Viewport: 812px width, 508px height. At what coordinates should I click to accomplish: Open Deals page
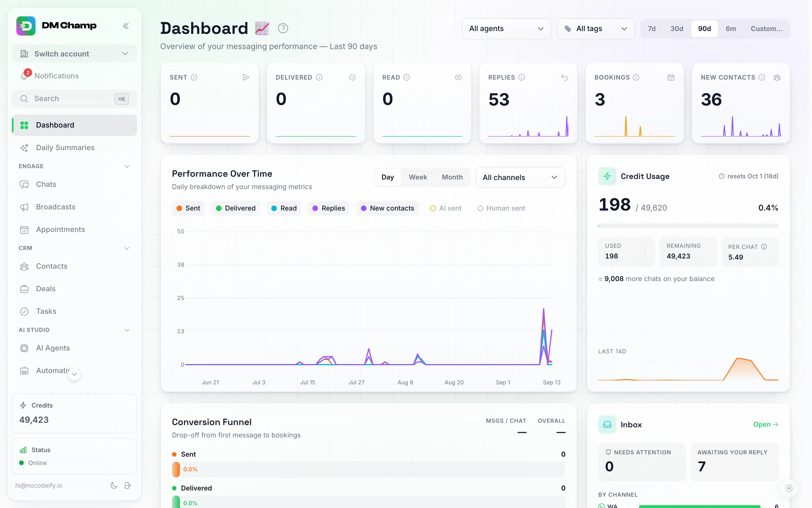(x=74, y=289)
